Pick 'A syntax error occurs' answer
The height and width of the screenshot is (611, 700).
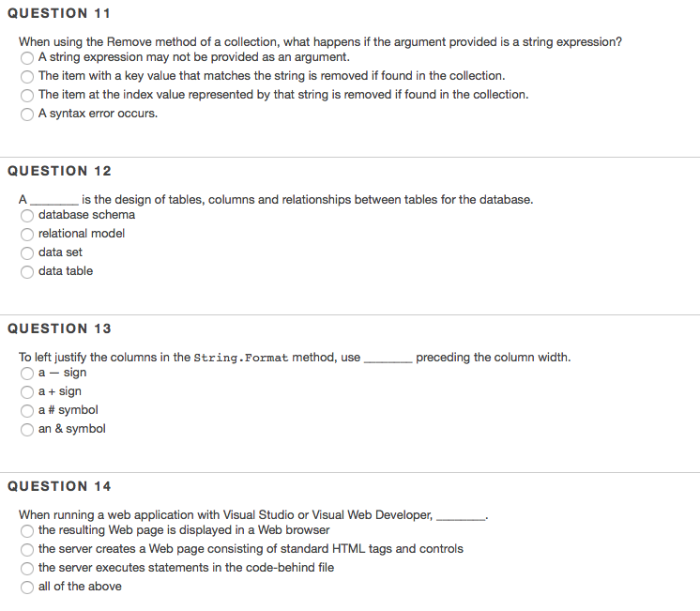pyautogui.click(x=27, y=115)
